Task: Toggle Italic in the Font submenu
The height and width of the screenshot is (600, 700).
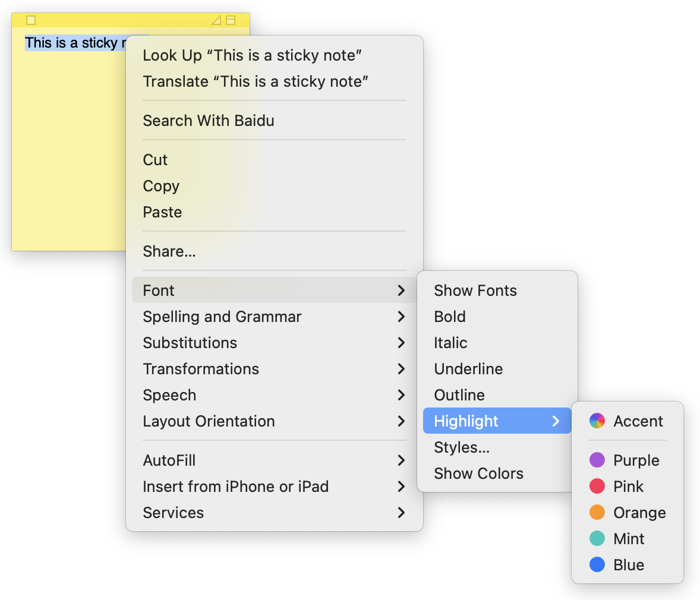Action: (x=450, y=343)
